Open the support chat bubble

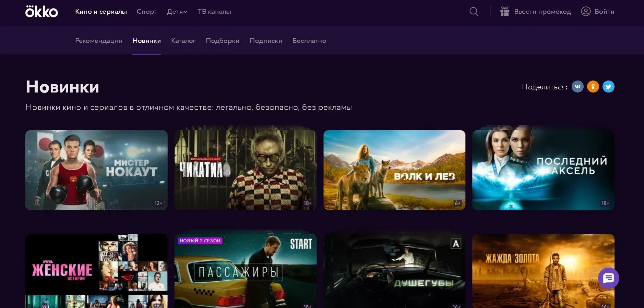608,278
